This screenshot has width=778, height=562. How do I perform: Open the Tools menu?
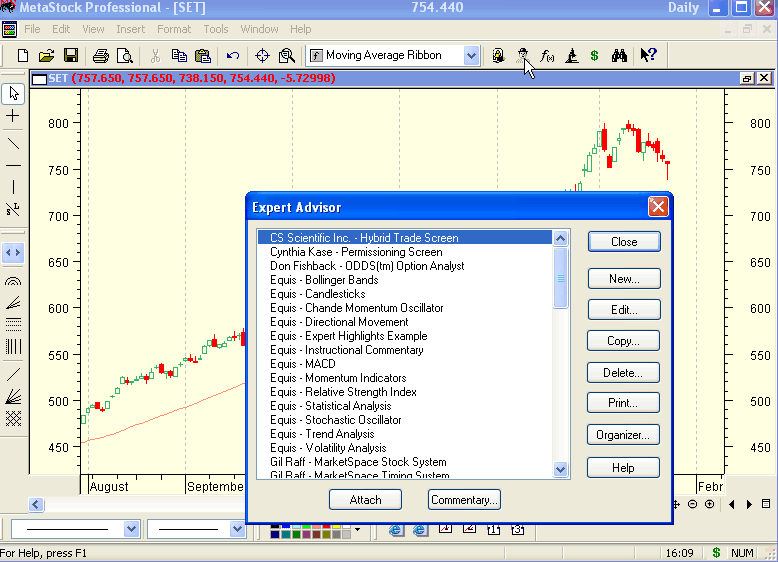click(216, 29)
